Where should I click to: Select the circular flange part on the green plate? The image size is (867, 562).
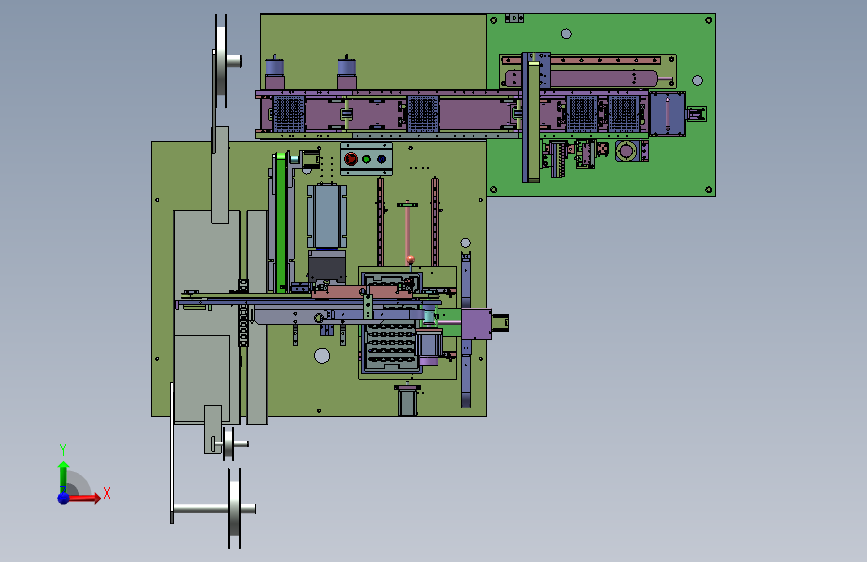(x=627, y=150)
